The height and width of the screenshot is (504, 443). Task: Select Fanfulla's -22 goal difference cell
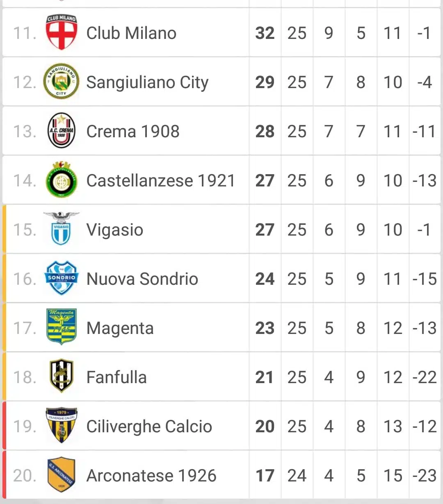pos(425,377)
